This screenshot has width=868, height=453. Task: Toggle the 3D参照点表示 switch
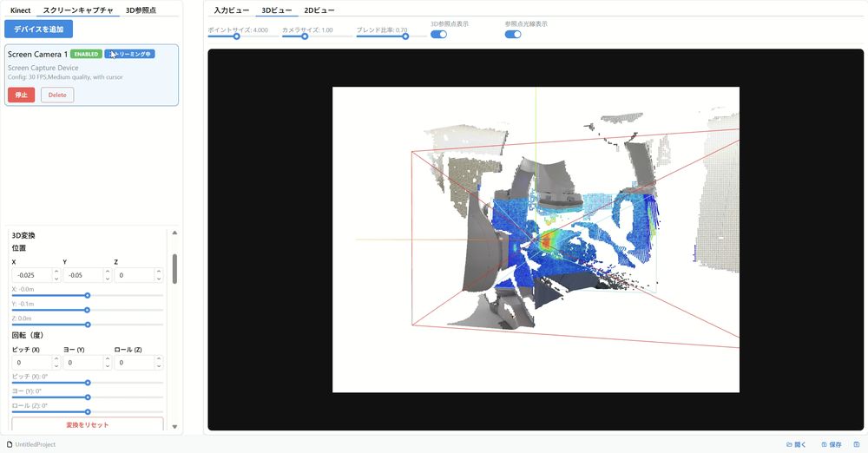tap(438, 35)
